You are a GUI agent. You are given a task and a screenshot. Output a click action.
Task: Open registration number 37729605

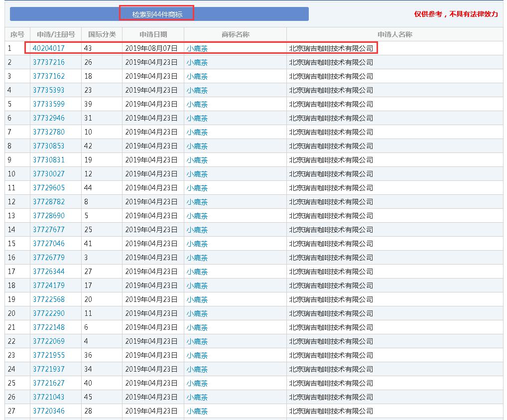coord(48,188)
